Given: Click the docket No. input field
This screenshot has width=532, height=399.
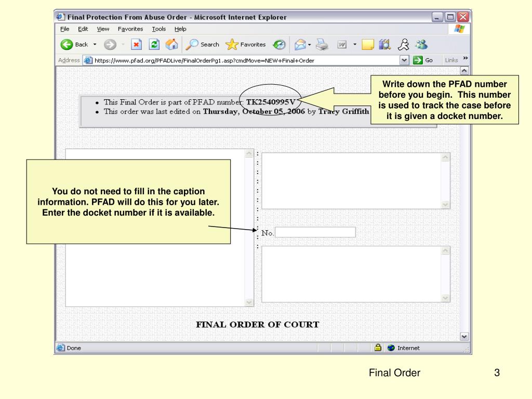Looking at the screenshot, I should (315, 232).
